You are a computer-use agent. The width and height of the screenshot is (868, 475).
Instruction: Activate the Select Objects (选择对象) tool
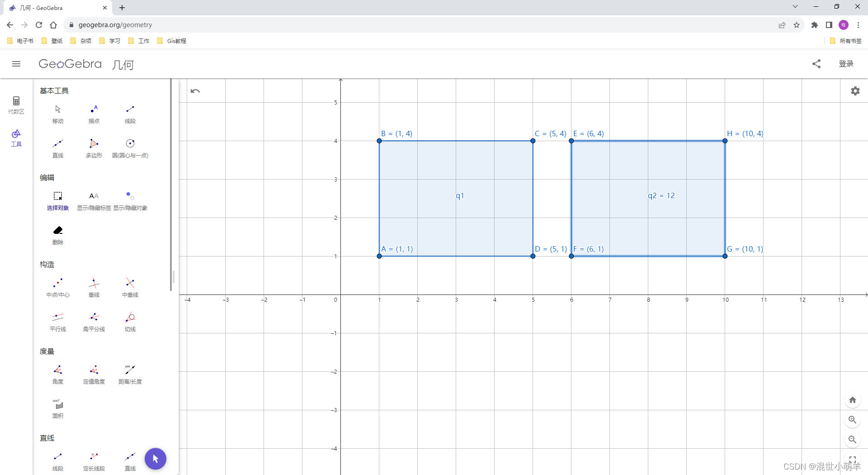(58, 201)
